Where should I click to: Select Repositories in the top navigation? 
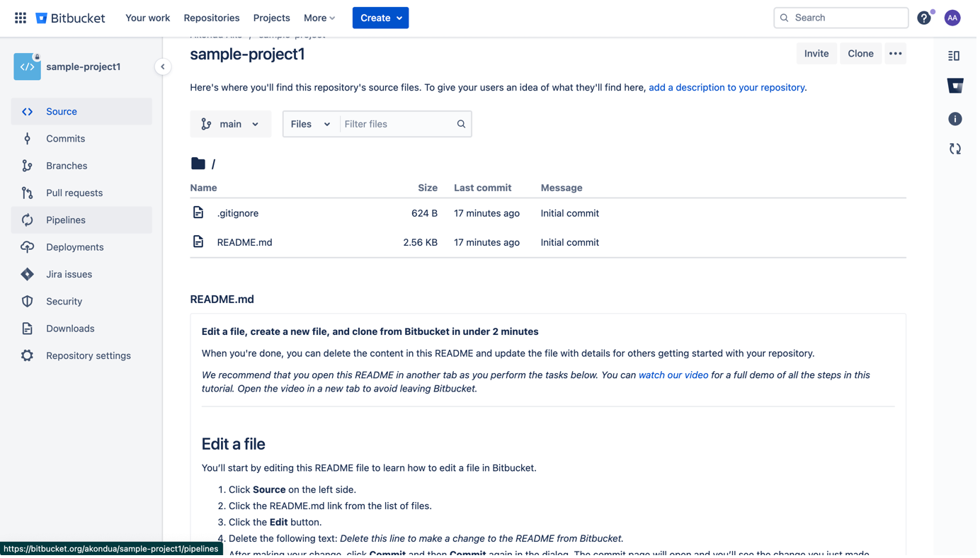[211, 18]
